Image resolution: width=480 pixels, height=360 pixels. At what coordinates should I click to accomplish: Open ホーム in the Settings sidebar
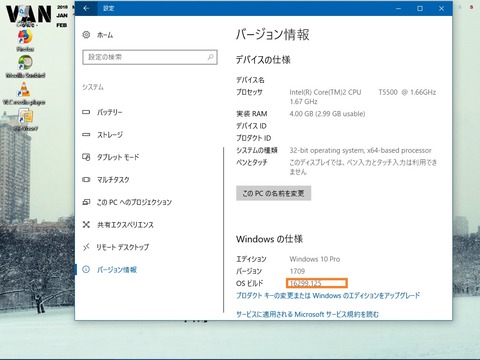[105, 35]
